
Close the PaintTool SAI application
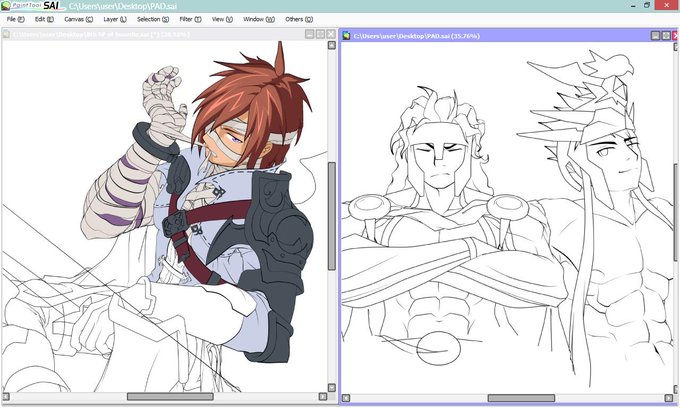(x=667, y=6)
